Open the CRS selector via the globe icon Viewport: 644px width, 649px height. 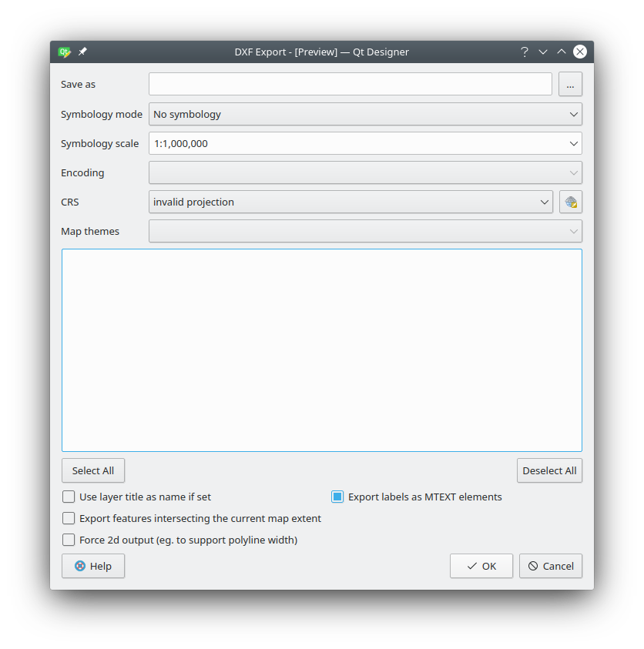(x=570, y=202)
